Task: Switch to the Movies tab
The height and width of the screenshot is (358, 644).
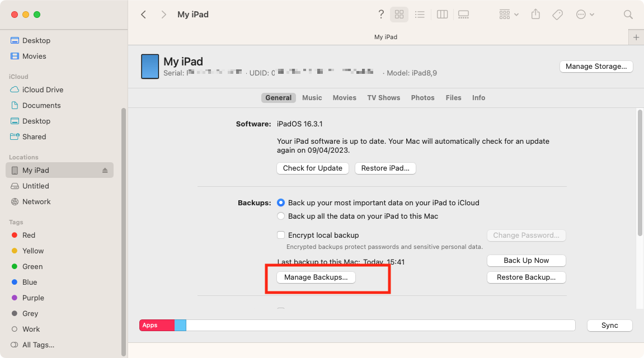Action: [x=345, y=98]
